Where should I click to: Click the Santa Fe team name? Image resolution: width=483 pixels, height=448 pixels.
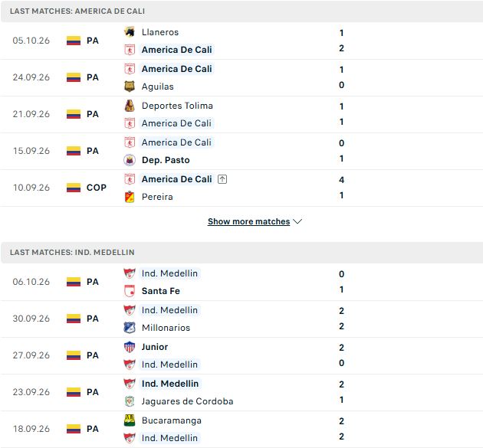pyautogui.click(x=160, y=291)
